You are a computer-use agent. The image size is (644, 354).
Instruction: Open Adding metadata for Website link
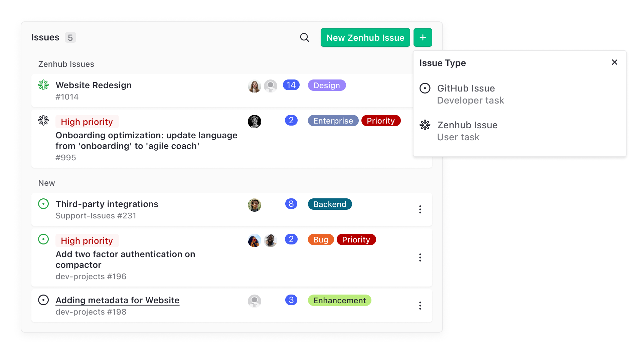point(117,300)
